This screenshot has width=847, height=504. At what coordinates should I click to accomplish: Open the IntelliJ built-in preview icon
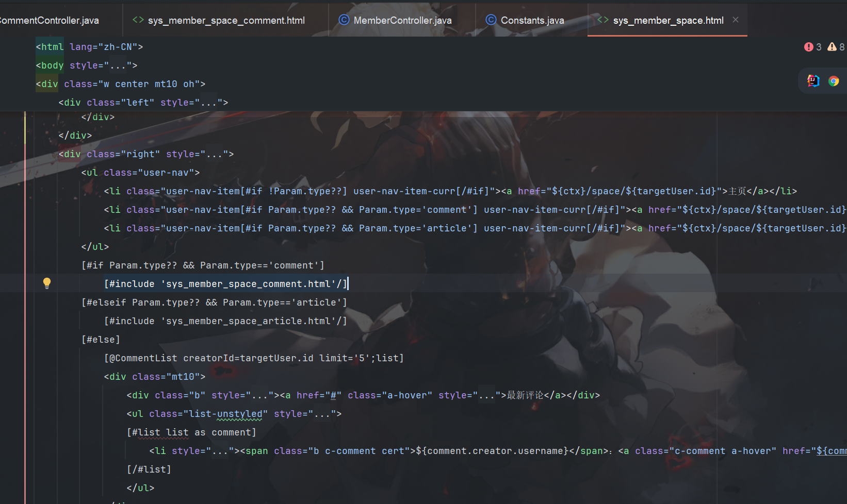point(813,81)
